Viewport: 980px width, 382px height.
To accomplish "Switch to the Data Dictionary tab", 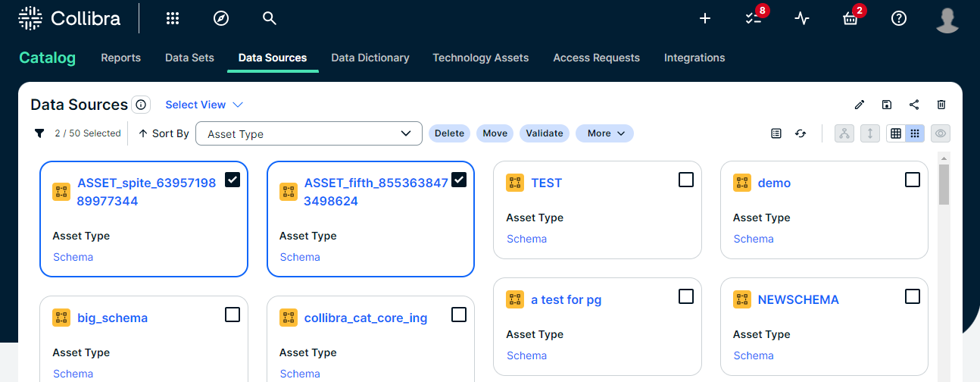I will pos(370,58).
